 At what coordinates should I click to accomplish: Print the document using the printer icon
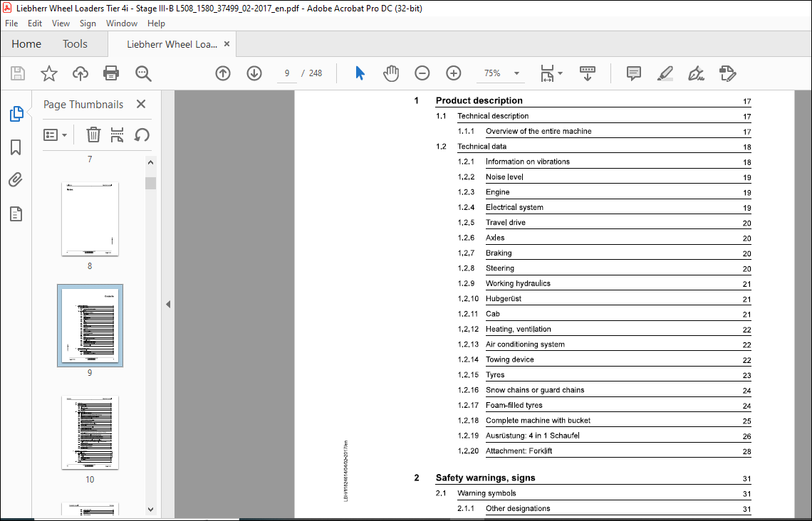[x=111, y=73]
